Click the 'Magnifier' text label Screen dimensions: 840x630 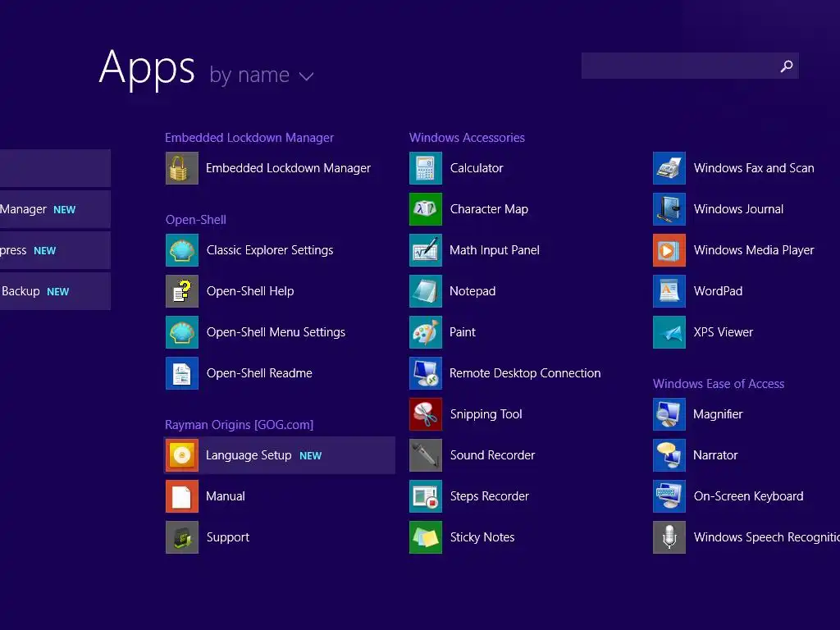[x=718, y=414]
